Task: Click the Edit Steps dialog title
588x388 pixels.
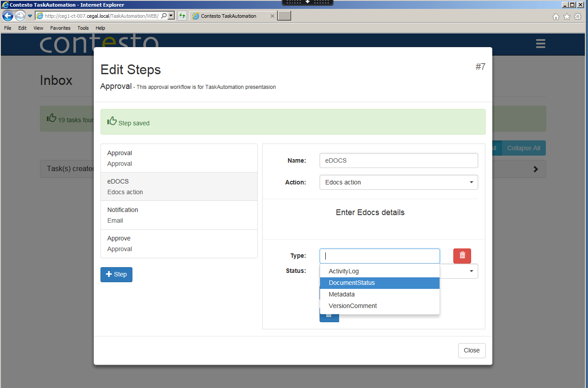Action: [x=131, y=70]
